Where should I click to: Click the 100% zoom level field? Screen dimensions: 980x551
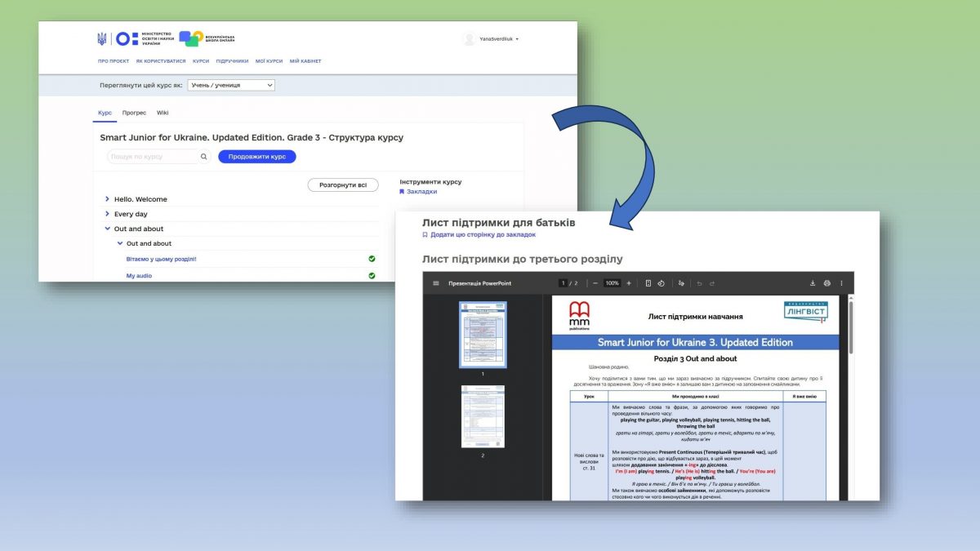pos(612,283)
